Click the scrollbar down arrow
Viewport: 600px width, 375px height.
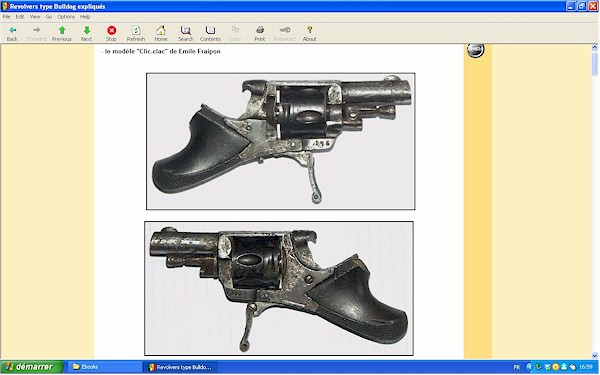(x=595, y=355)
